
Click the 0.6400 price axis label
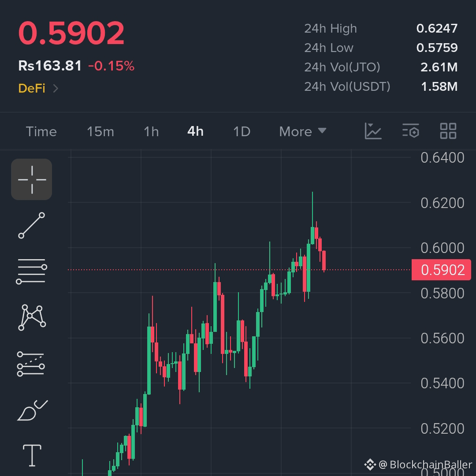(x=443, y=157)
